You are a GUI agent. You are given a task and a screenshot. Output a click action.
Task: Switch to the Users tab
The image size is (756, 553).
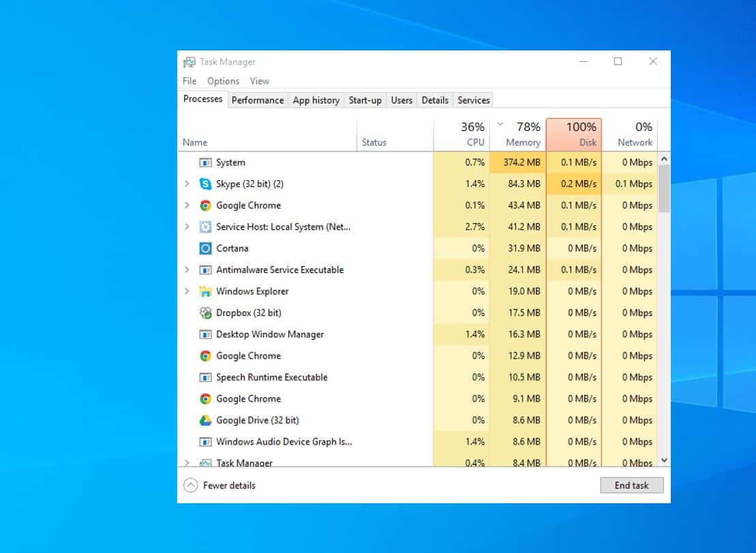[x=402, y=100]
